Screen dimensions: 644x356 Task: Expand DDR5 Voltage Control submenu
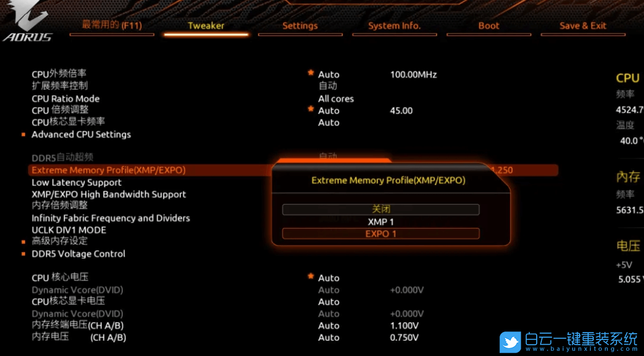click(x=78, y=254)
